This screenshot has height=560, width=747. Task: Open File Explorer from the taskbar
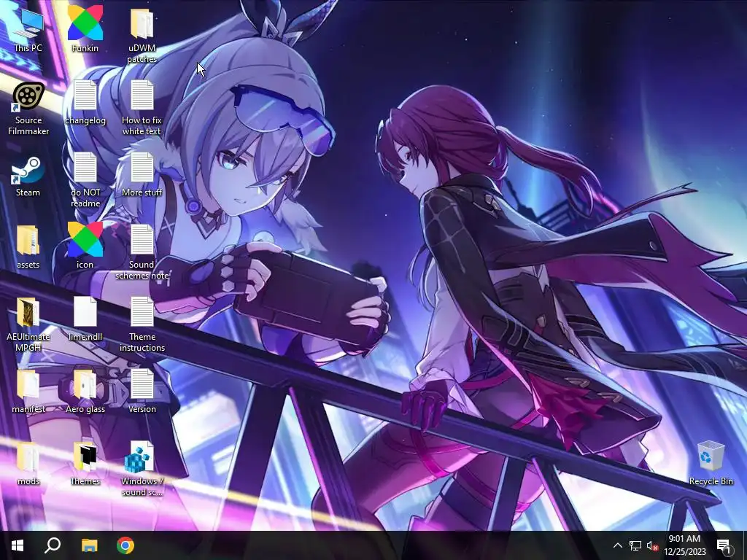pyautogui.click(x=89, y=545)
